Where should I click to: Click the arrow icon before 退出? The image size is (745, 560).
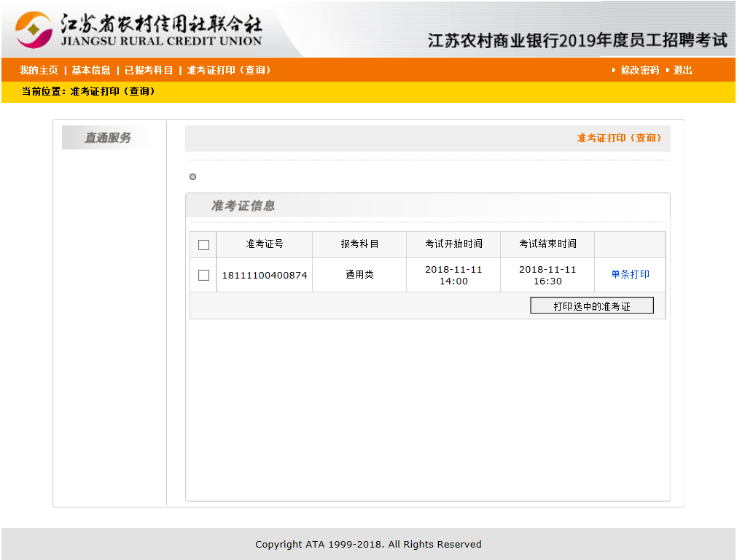(667, 70)
